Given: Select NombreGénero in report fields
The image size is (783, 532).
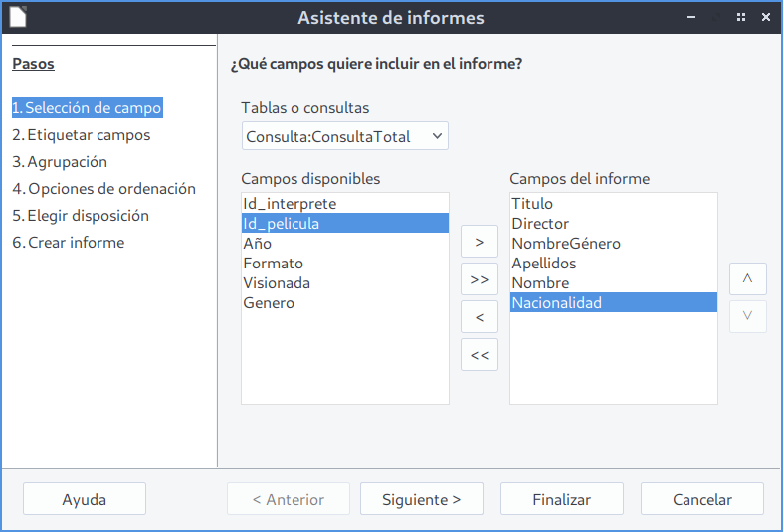Looking at the screenshot, I should tap(565, 244).
